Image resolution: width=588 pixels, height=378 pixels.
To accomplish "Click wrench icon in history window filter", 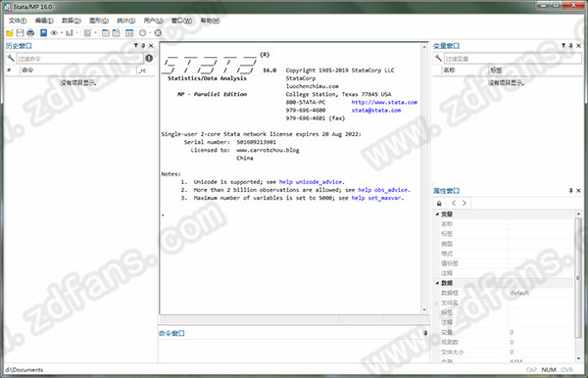I will click(x=11, y=58).
